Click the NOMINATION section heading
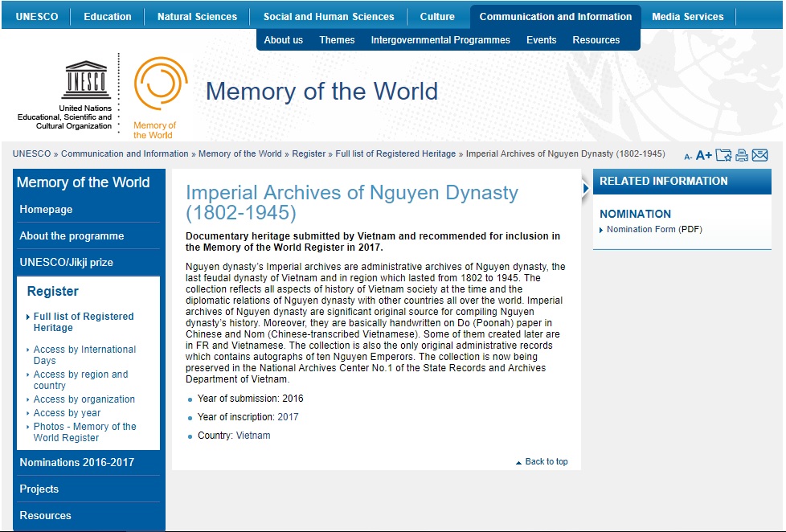The image size is (786, 532). coord(635,214)
